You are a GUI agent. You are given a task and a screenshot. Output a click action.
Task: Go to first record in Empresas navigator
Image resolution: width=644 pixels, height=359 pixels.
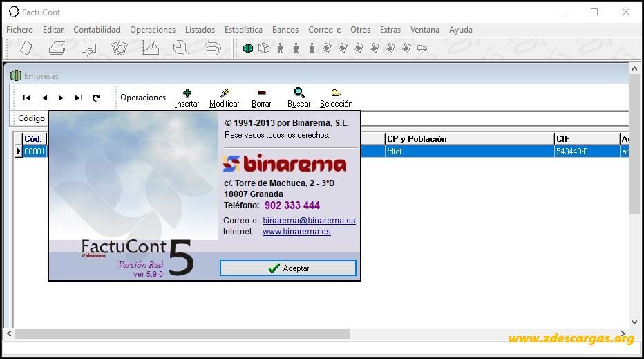[x=27, y=98]
